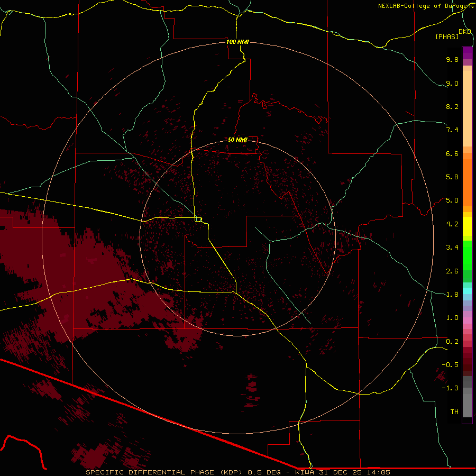476x476 pixels.
Task: Click the TH label on legend
Action: click(454, 412)
